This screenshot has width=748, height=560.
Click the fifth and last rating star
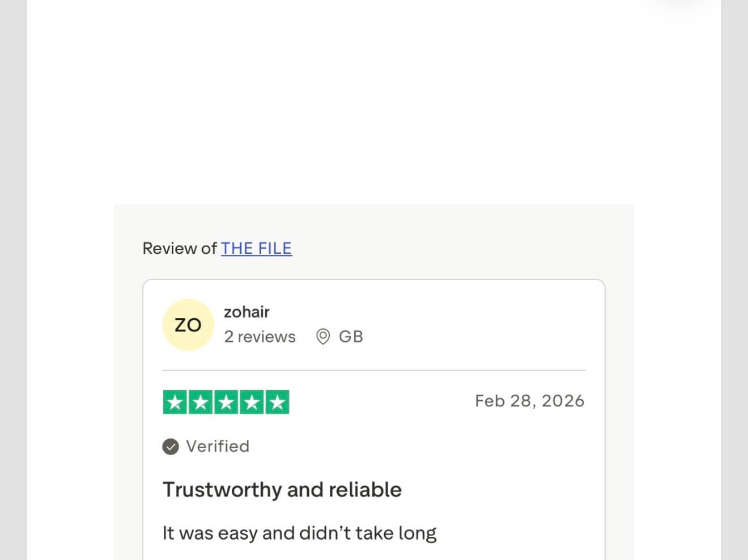tap(277, 402)
